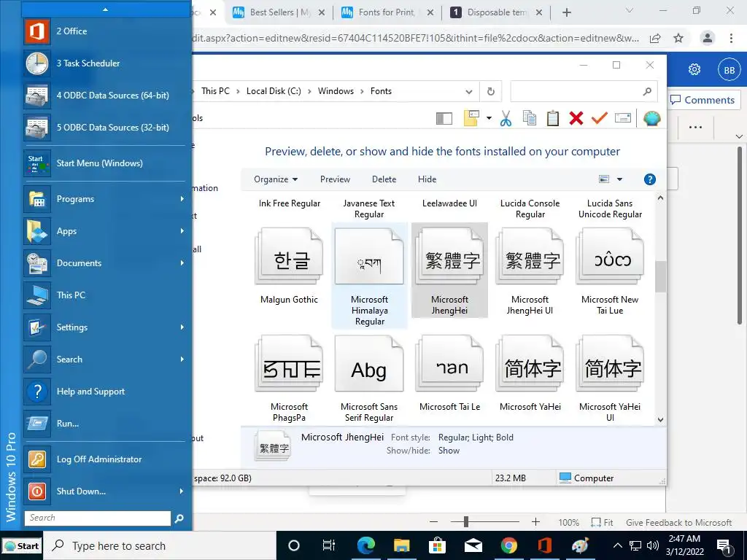This screenshot has width=747, height=560.
Task: Click the taskbar Start button
Action: click(x=21, y=546)
